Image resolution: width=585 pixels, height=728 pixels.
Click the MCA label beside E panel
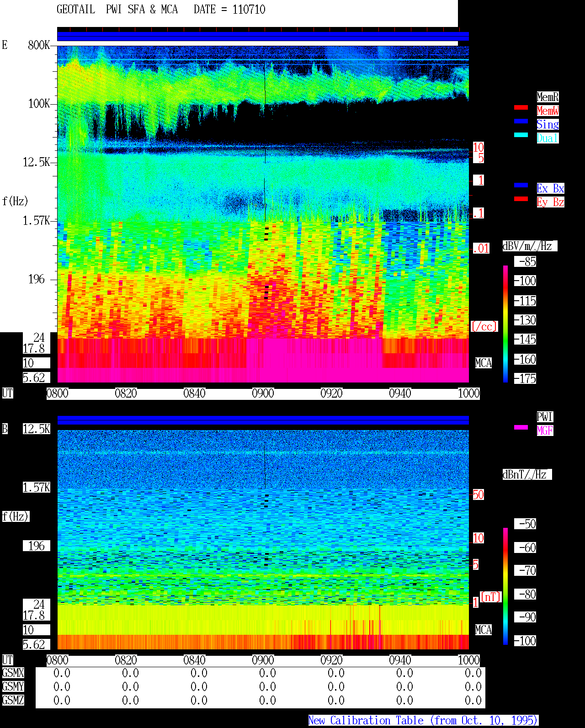[484, 363]
